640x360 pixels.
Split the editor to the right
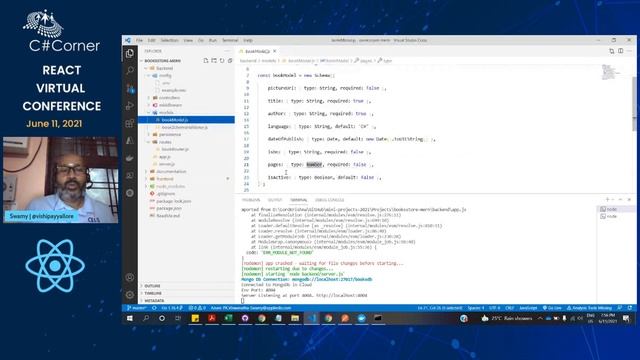tap(620, 51)
